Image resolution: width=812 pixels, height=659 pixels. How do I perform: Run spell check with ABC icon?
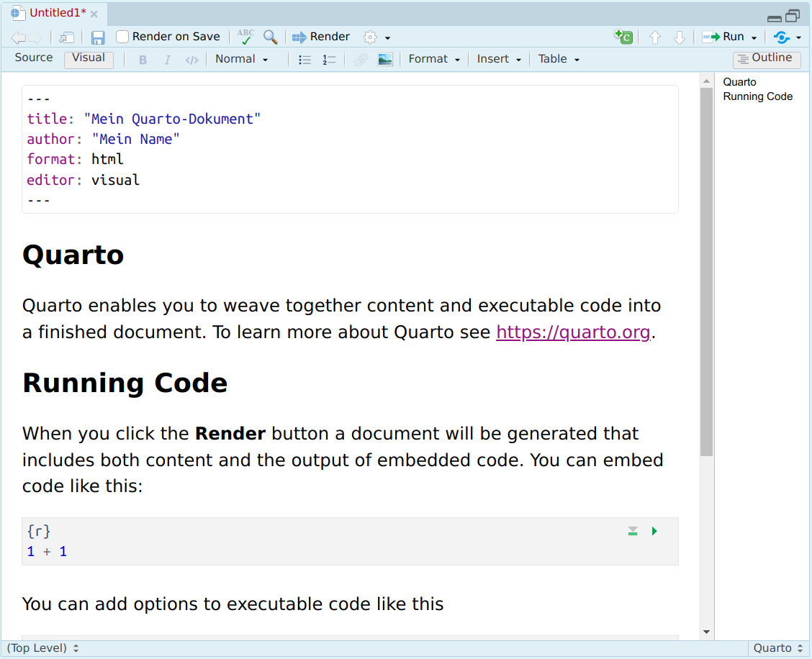click(245, 37)
